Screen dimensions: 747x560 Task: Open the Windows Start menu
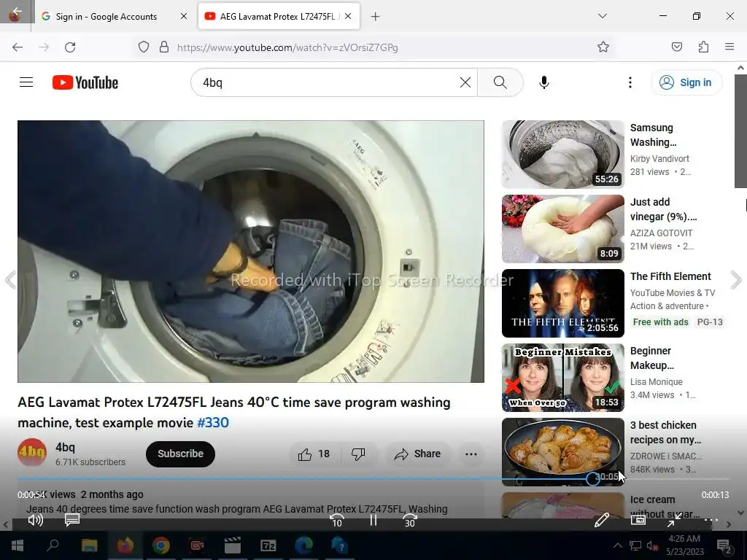point(18,545)
